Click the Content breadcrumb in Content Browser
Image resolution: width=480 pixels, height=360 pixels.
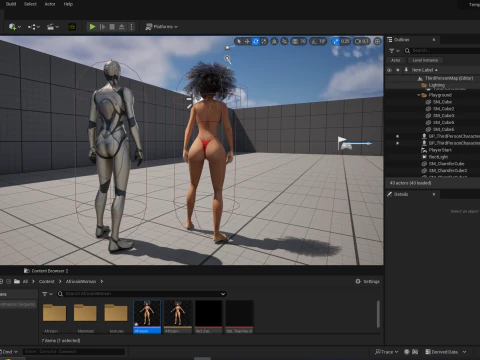point(46,282)
